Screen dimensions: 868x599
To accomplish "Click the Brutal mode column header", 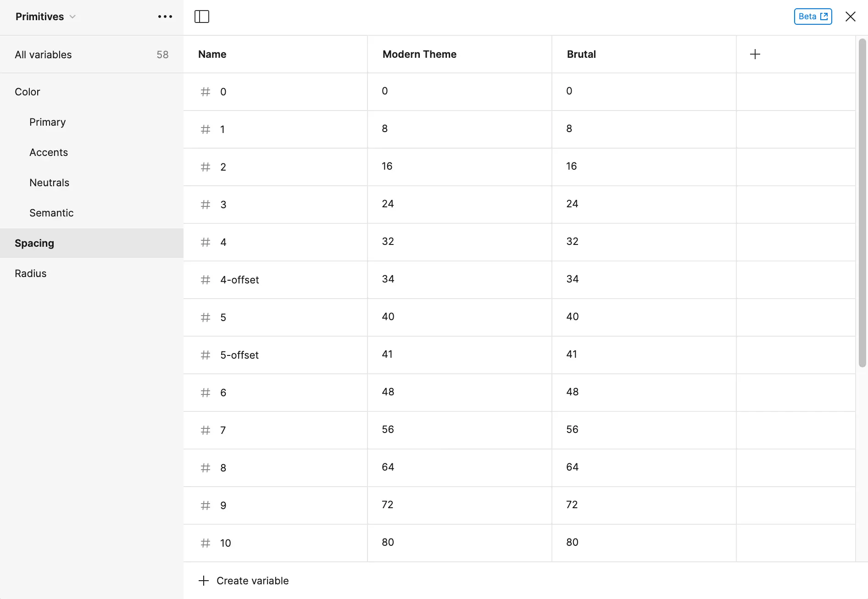I will coord(581,54).
